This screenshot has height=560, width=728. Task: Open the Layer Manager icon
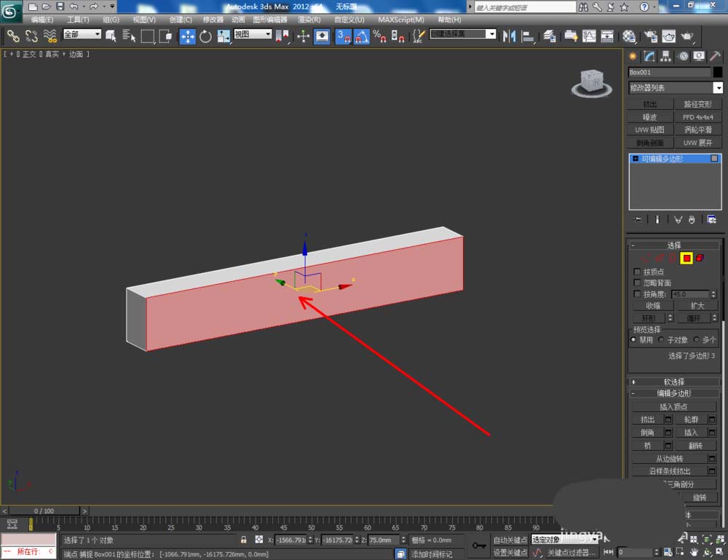pyautogui.click(x=550, y=36)
